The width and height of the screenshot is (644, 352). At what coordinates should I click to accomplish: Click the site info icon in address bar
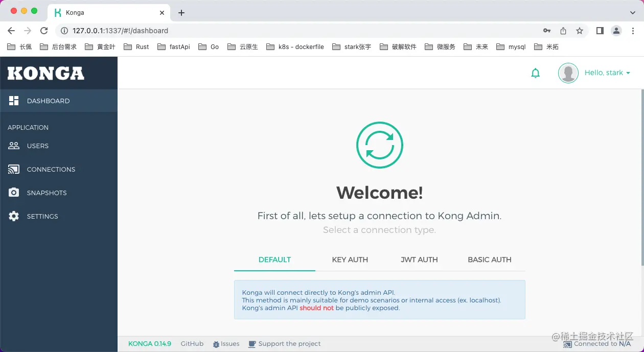point(64,31)
